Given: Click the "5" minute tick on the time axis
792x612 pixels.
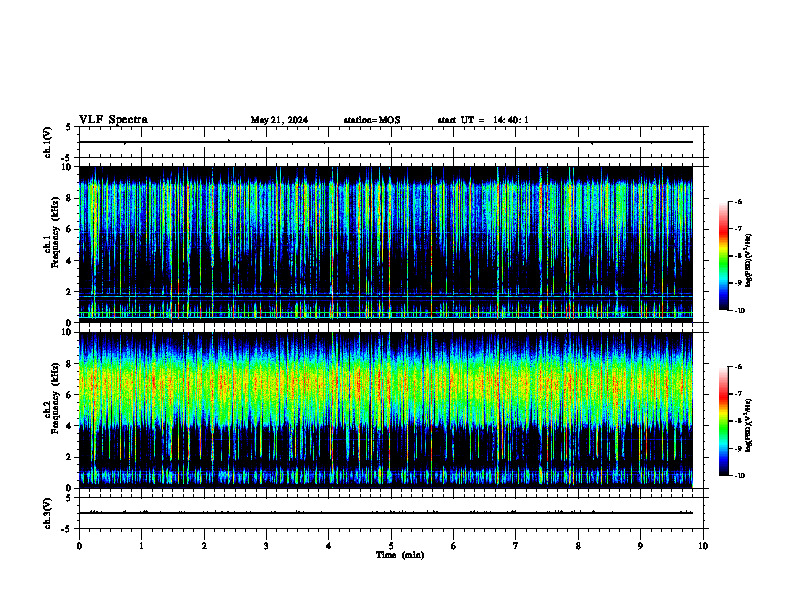Looking at the screenshot, I should 391,546.
